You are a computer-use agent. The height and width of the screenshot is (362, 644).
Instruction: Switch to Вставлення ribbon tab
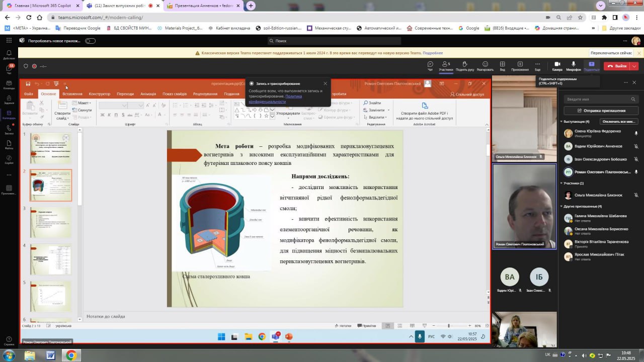pyautogui.click(x=72, y=94)
